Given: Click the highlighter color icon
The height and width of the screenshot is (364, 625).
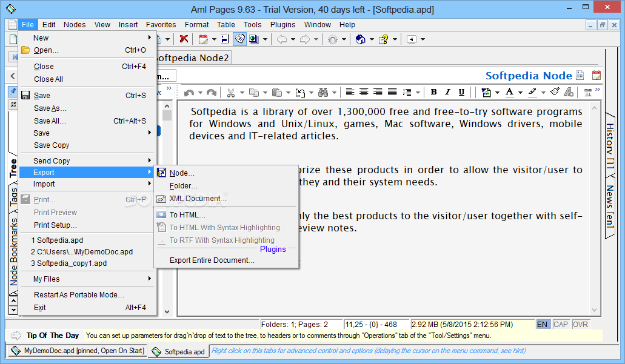Looking at the screenshot, I should [x=532, y=92].
